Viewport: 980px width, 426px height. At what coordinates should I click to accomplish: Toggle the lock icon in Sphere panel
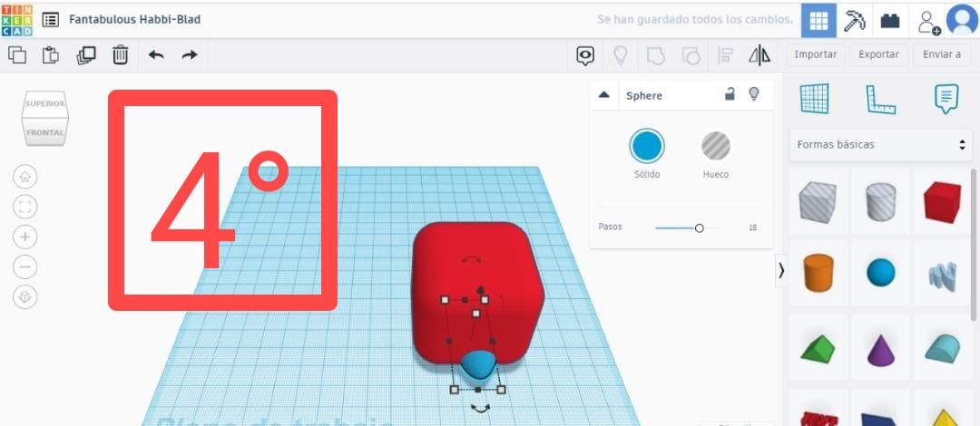pos(730,94)
